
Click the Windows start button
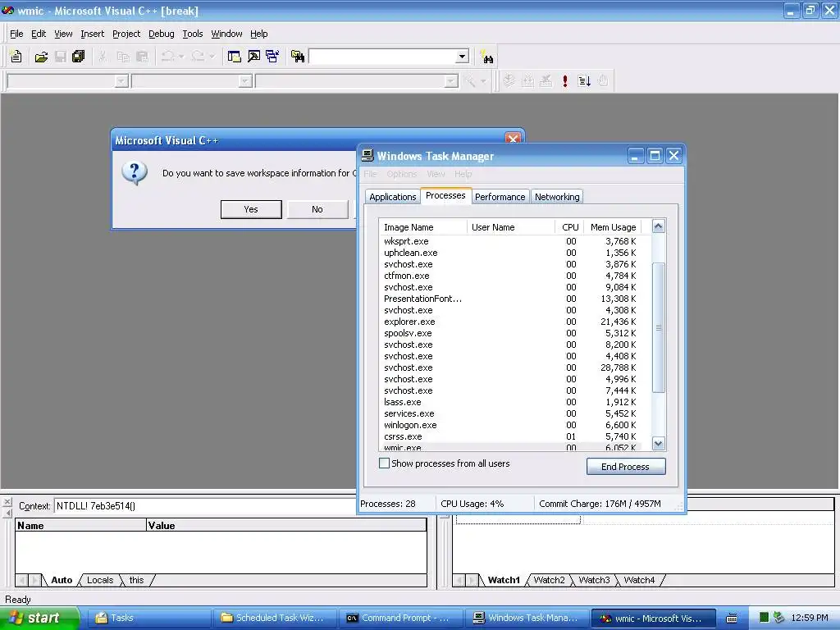[x=39, y=618]
